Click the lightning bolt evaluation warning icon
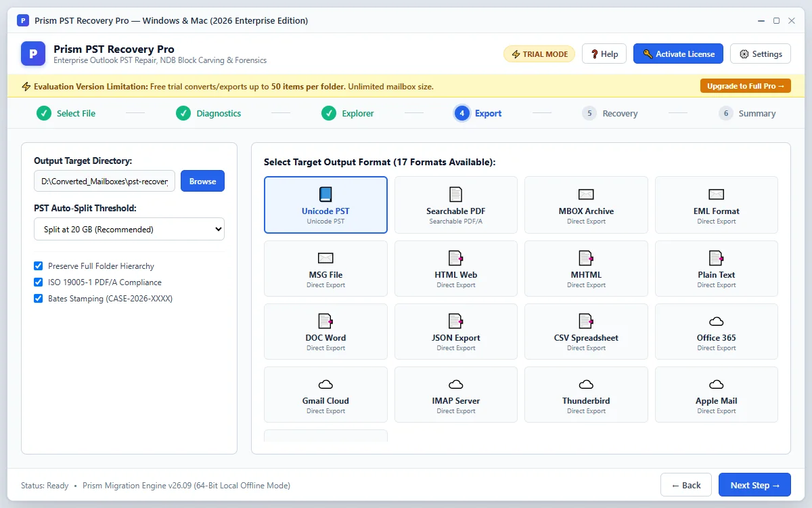The height and width of the screenshot is (508, 812). tap(26, 87)
